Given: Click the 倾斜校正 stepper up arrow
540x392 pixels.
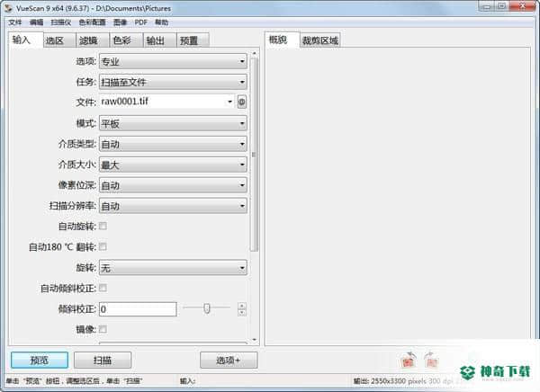Looking at the screenshot, I should [x=242, y=306].
